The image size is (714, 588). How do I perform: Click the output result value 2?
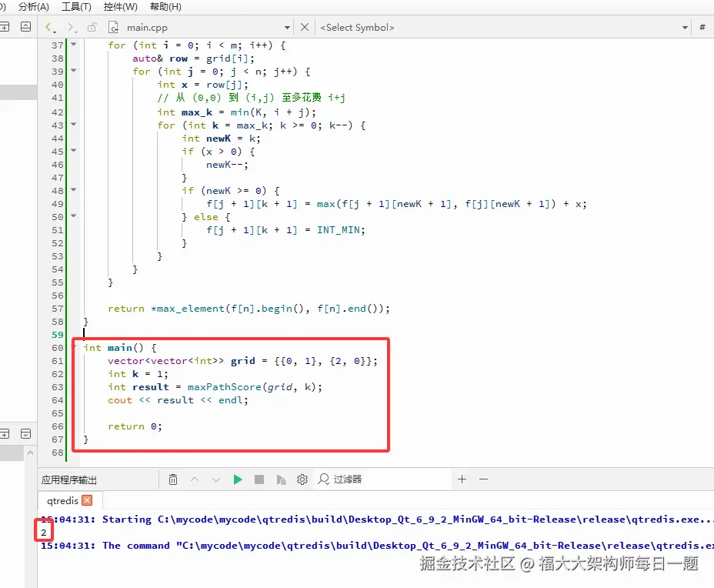(x=44, y=533)
